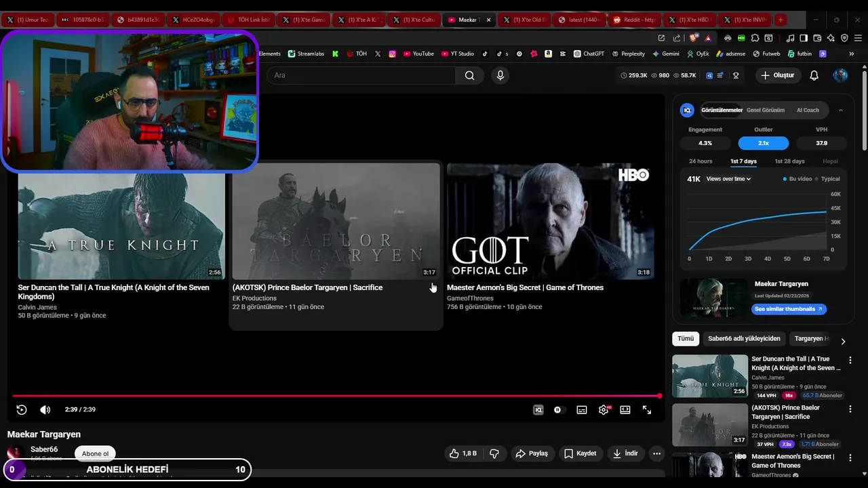
Task: Dislike the Maekar Targaryen video
Action: click(x=494, y=453)
